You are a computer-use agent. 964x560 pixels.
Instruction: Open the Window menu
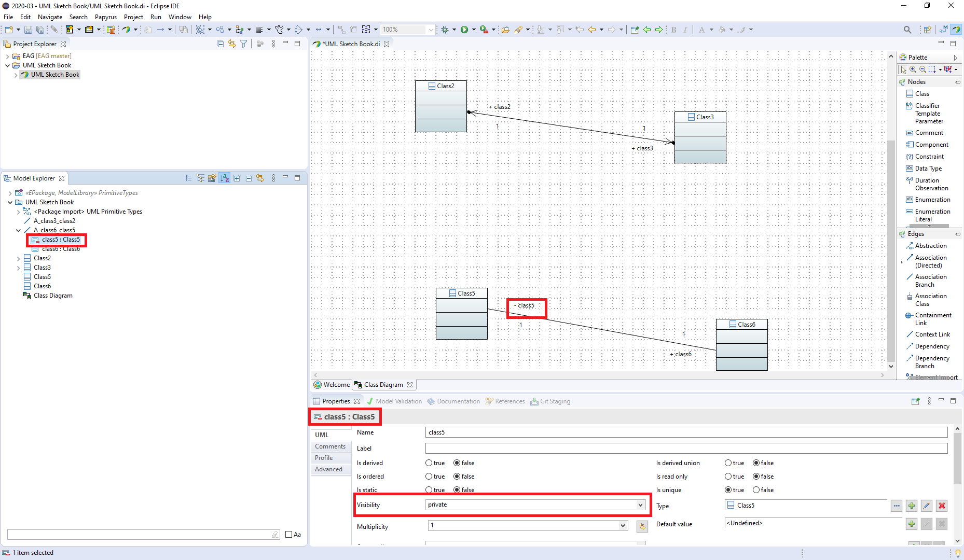pyautogui.click(x=180, y=17)
